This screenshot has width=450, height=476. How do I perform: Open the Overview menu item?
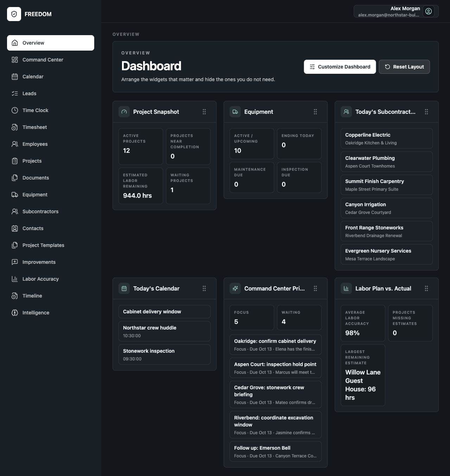(51, 43)
